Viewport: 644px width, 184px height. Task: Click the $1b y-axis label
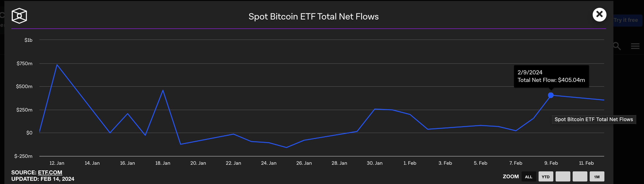click(28, 40)
